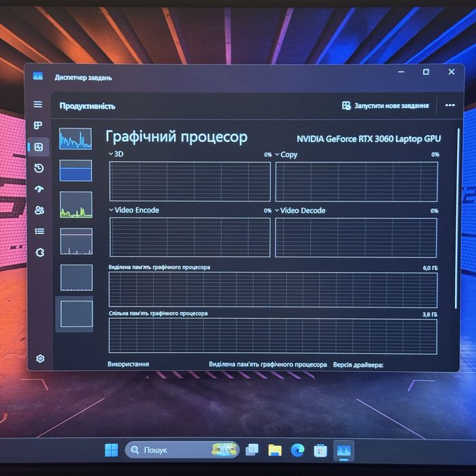Expand the Video Decode engine dropdown
This screenshot has width=476, height=476.
(277, 210)
